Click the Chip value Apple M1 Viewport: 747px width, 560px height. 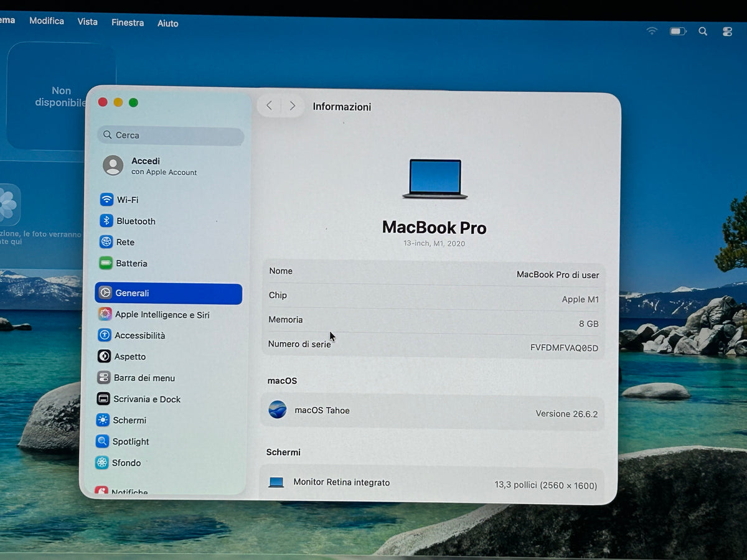pos(580,299)
